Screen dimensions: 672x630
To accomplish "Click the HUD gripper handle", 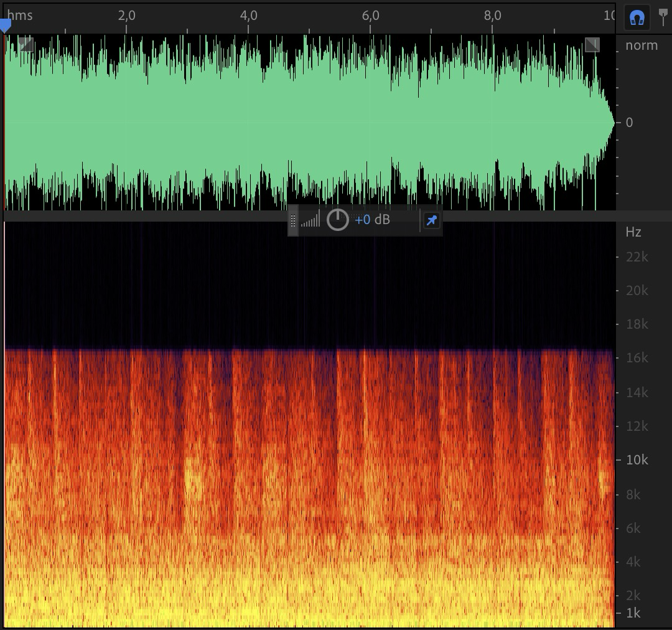I will 293,220.
